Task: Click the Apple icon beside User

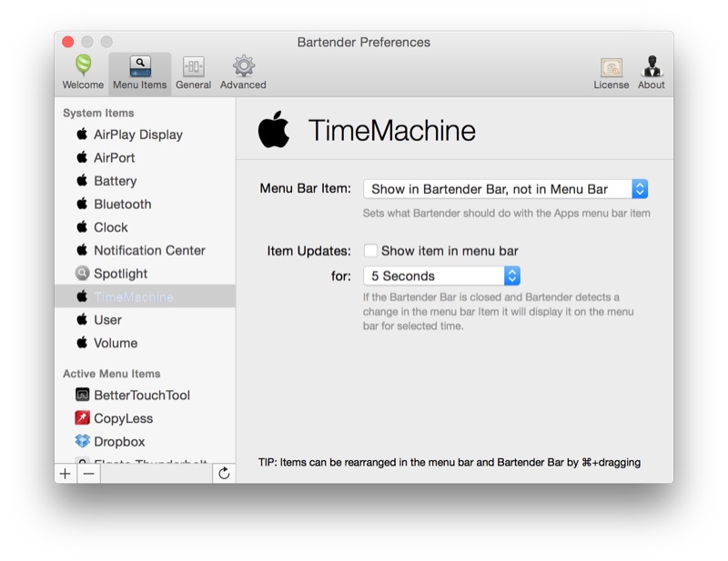Action: (82, 320)
